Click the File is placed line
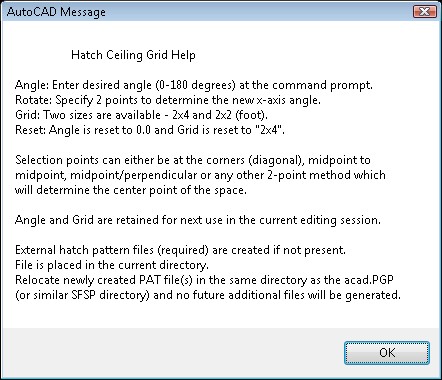Image resolution: width=442 pixels, height=380 pixels. (112, 265)
